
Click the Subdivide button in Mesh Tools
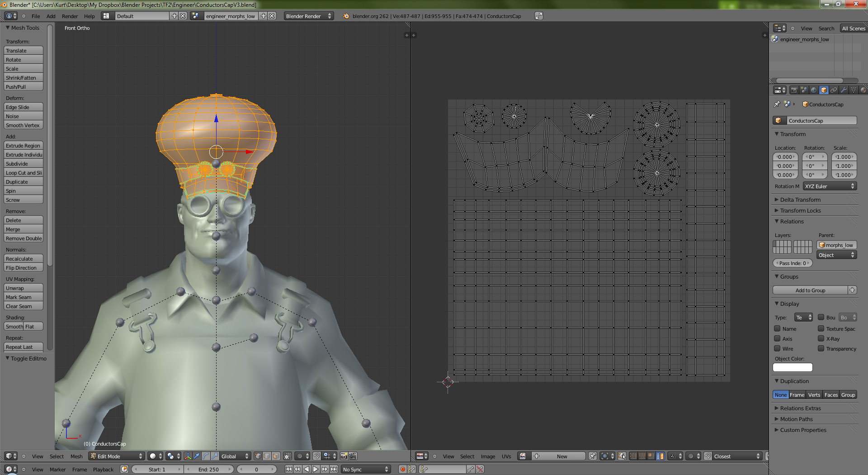pos(24,164)
